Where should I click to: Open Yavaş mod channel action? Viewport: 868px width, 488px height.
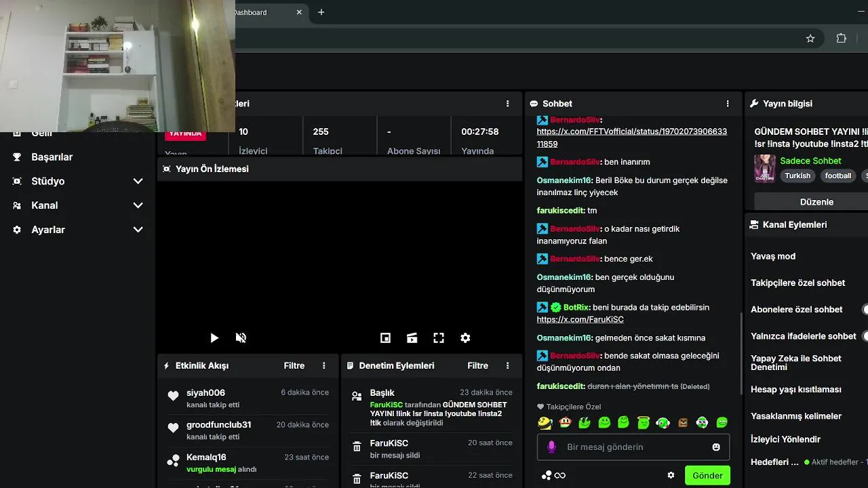tap(773, 256)
